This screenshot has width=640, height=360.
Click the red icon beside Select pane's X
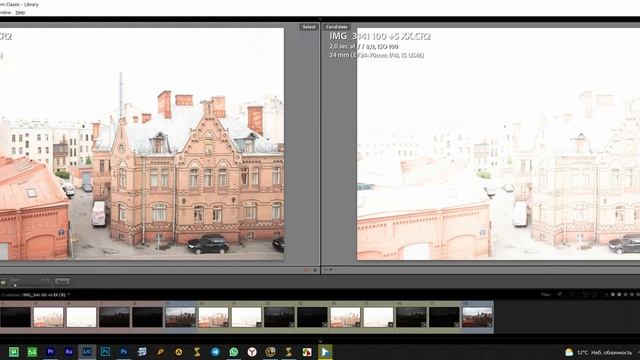pos(306,270)
